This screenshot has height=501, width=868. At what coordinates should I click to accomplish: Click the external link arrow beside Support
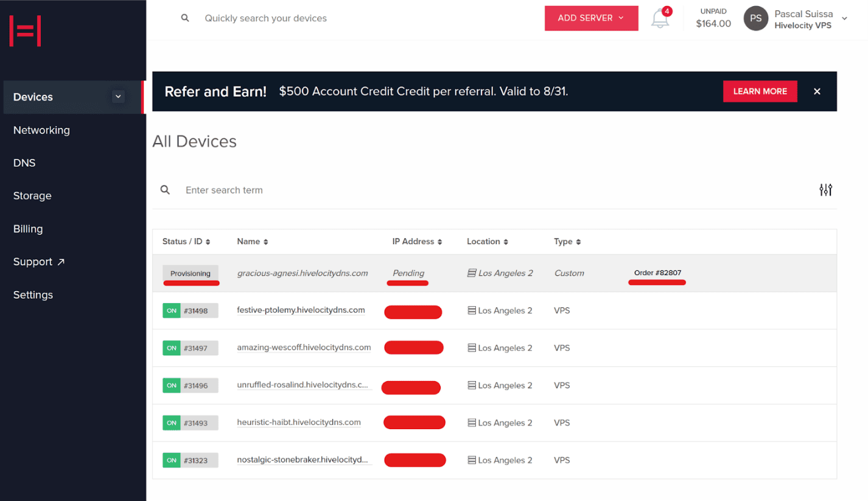click(x=61, y=262)
